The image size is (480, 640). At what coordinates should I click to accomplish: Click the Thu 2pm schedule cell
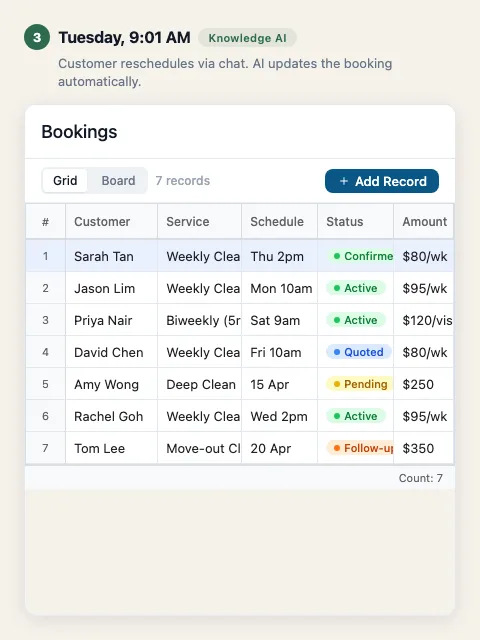(280, 256)
